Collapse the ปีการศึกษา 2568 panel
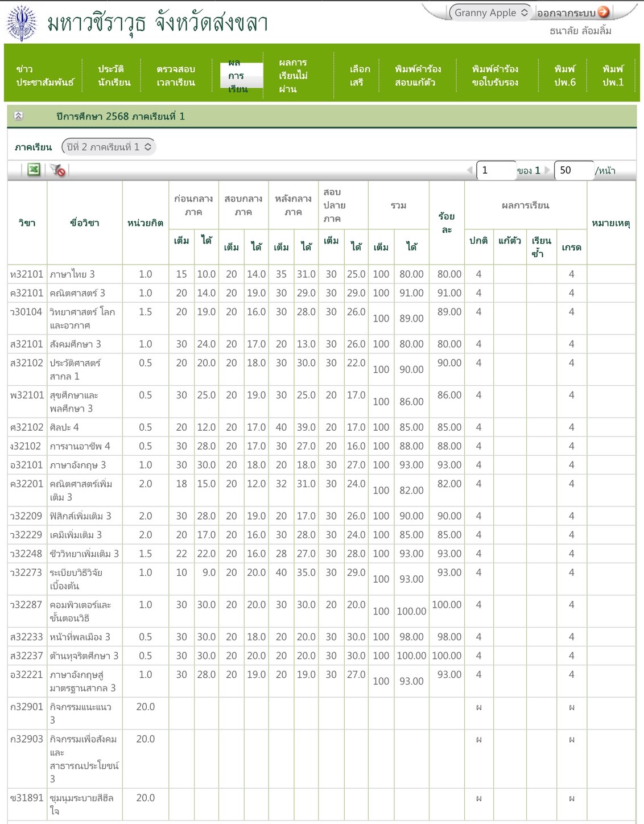 pos(18,116)
